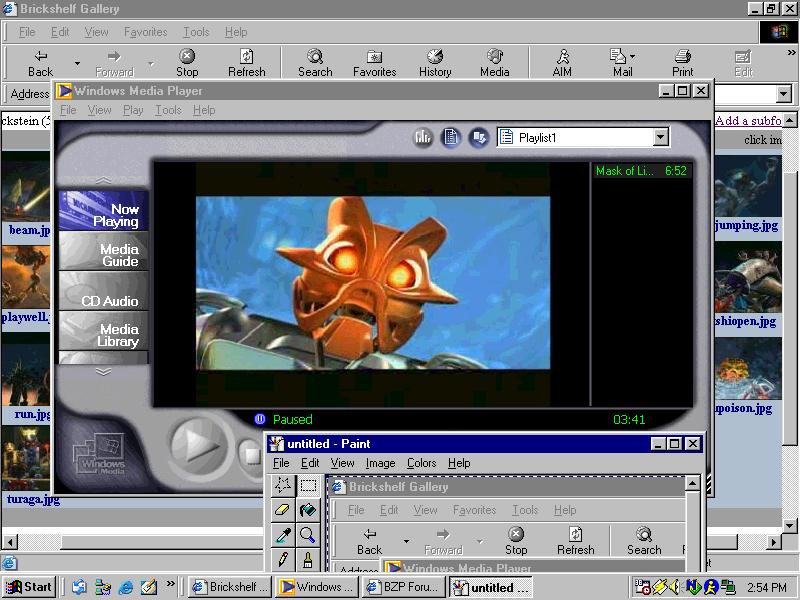The width and height of the screenshot is (800, 600).
Task: Select the Eraser tool in Paint
Action: [283, 510]
